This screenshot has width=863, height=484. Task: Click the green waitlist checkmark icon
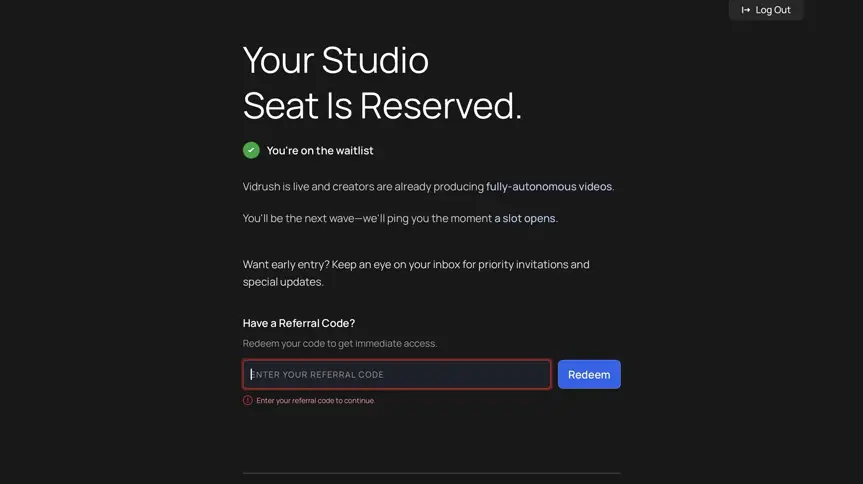(x=251, y=150)
